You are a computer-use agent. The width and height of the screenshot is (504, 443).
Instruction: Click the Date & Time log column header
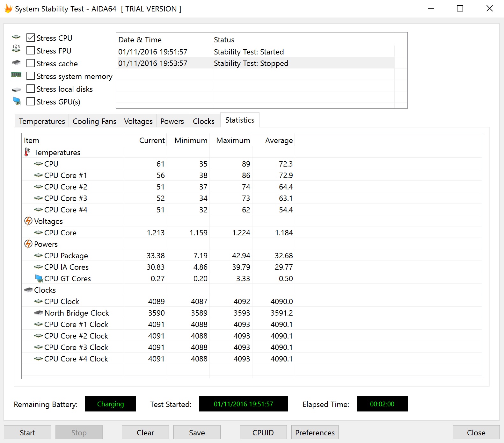point(164,39)
